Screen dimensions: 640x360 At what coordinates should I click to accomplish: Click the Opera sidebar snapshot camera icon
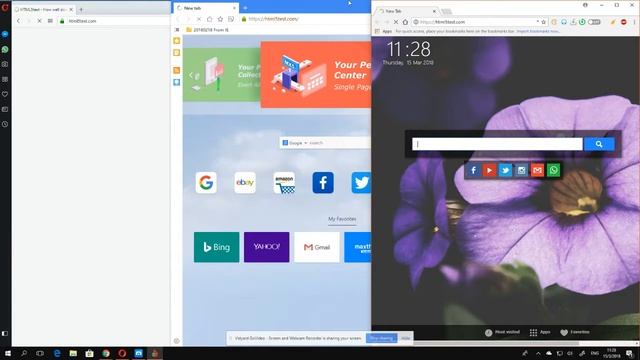point(5,64)
